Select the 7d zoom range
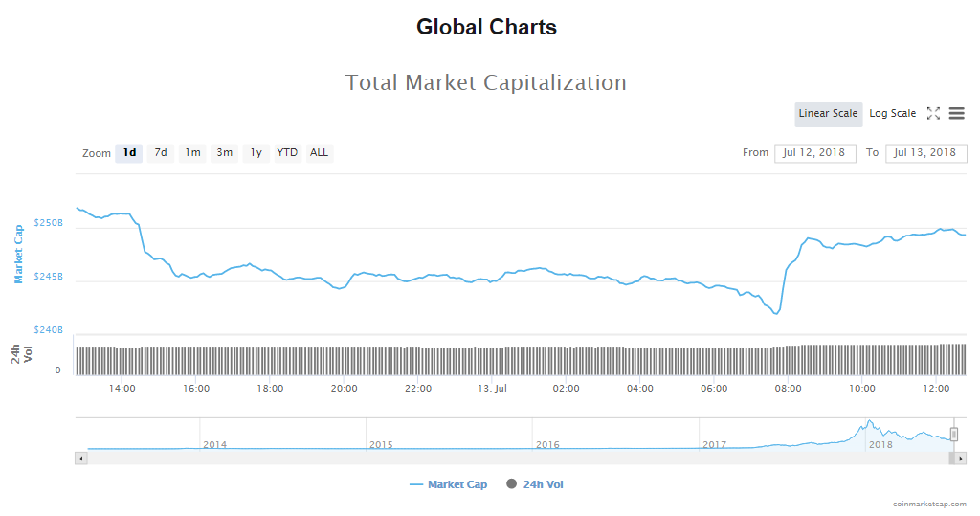The image size is (980, 516). tap(161, 153)
